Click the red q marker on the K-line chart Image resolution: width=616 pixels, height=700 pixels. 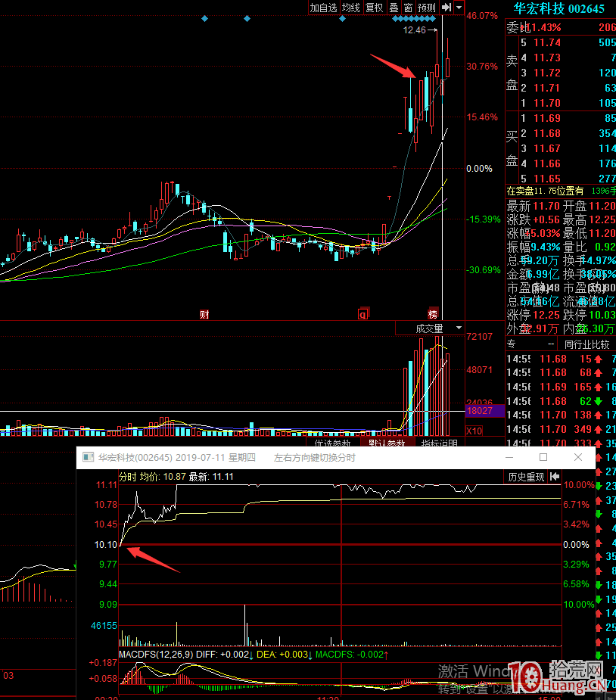pos(363,314)
